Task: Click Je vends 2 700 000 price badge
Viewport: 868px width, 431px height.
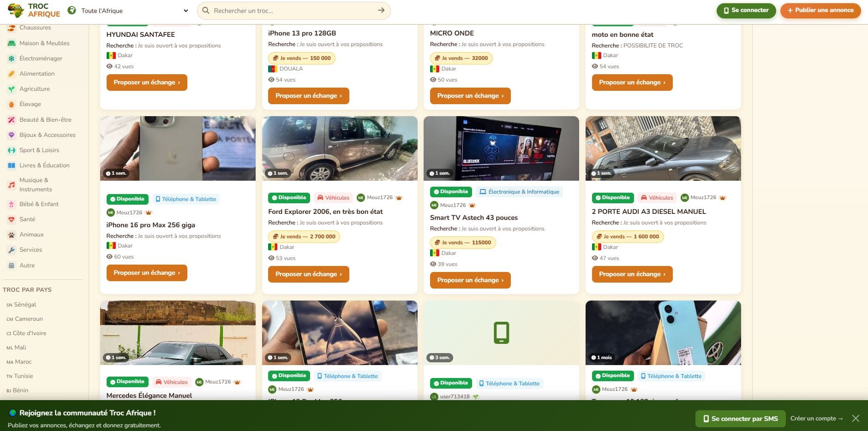Action: click(x=304, y=236)
